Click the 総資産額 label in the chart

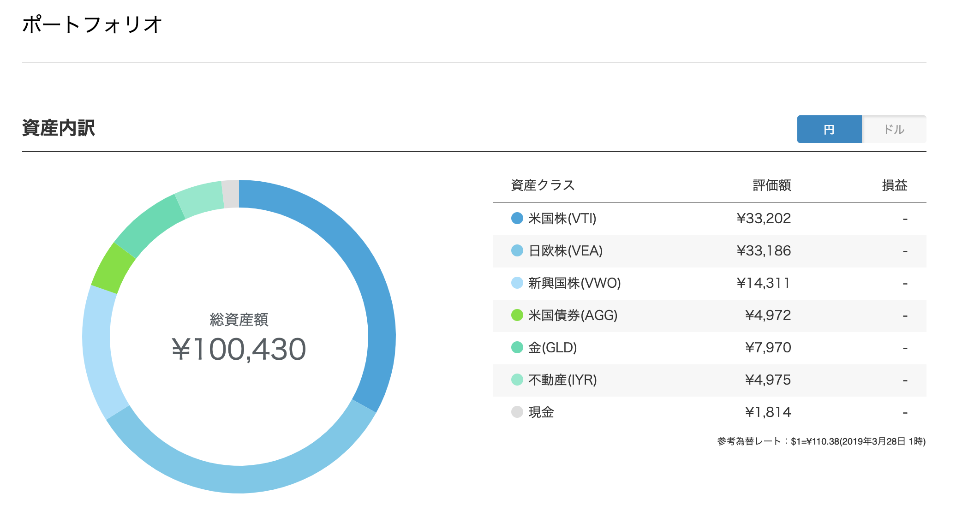239,319
